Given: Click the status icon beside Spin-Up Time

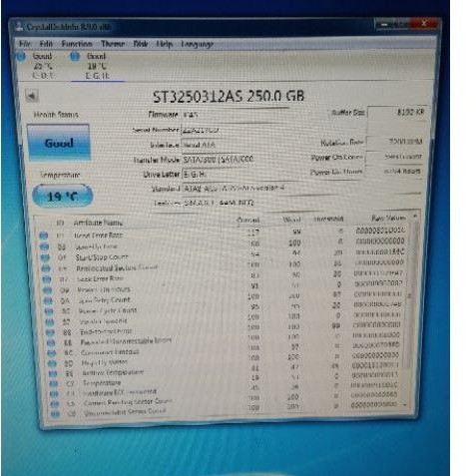Looking at the screenshot, I should click(44, 246).
